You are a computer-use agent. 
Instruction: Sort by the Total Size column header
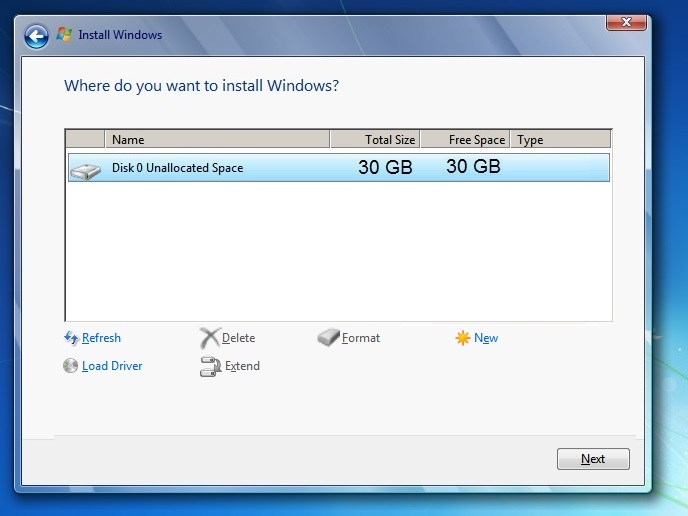click(375, 140)
